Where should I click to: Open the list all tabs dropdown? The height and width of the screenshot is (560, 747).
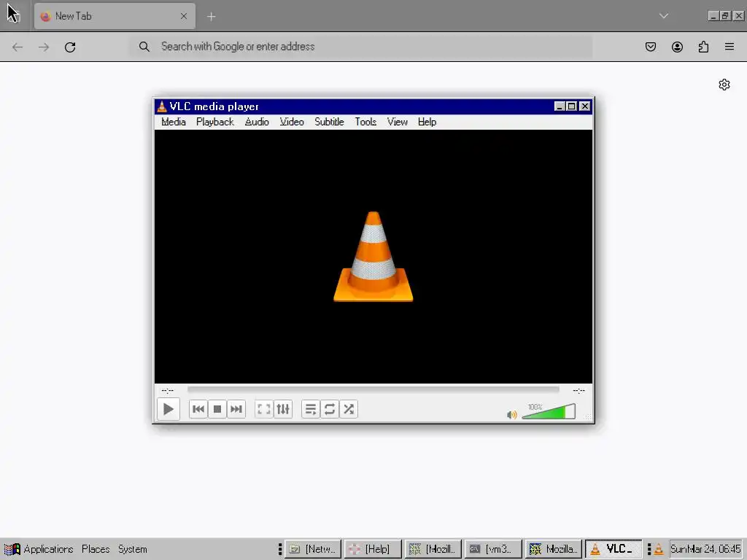pos(664,16)
